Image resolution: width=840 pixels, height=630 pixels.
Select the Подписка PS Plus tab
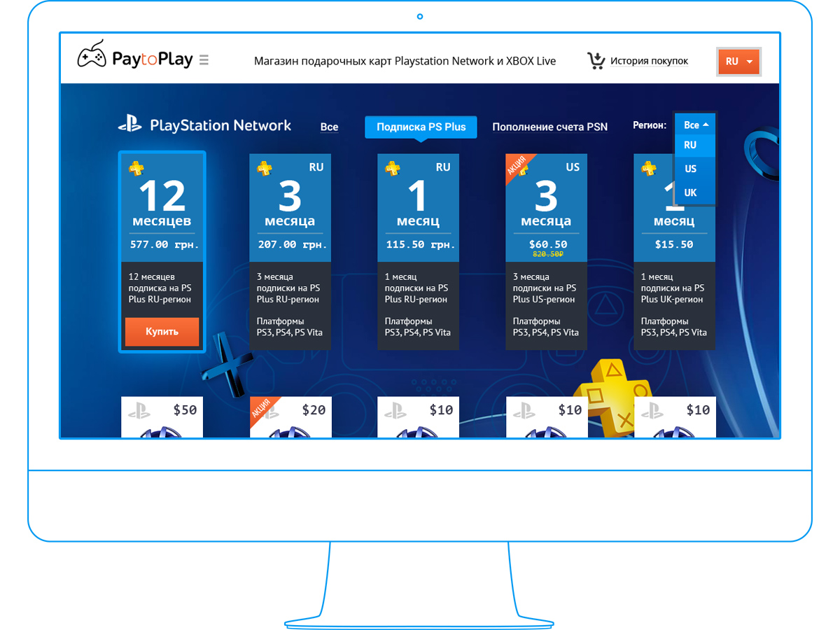click(421, 127)
